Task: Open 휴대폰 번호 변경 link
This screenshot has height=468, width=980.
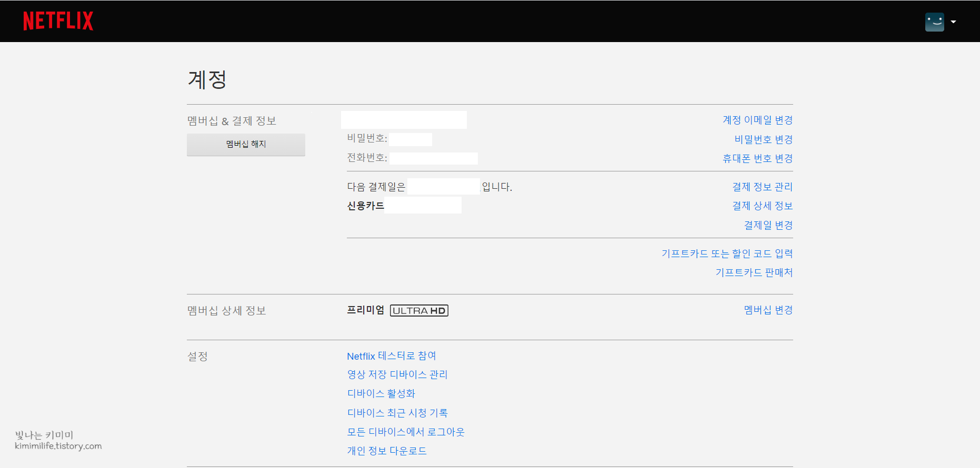Action: (x=757, y=158)
